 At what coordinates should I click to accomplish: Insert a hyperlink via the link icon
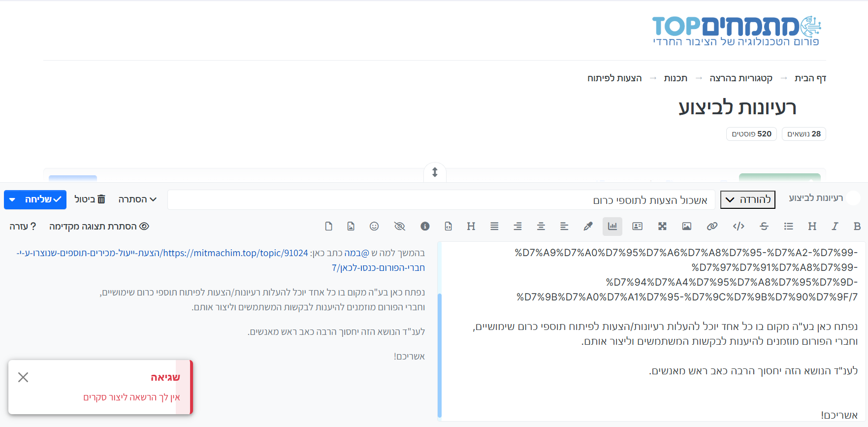712,226
